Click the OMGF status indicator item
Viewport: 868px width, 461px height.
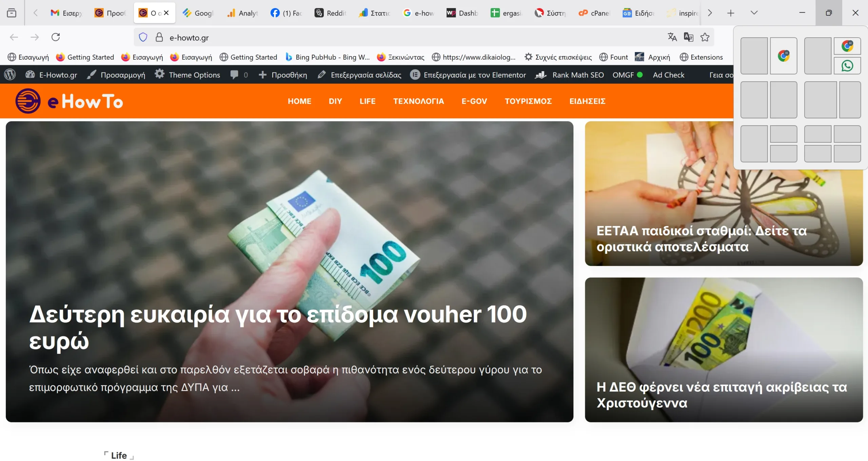click(x=627, y=75)
